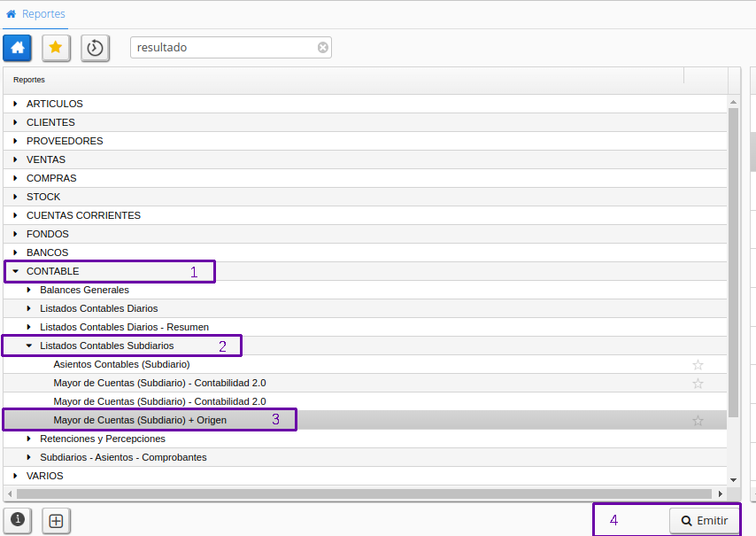Collapse the CONTABLE category

pos(15,271)
